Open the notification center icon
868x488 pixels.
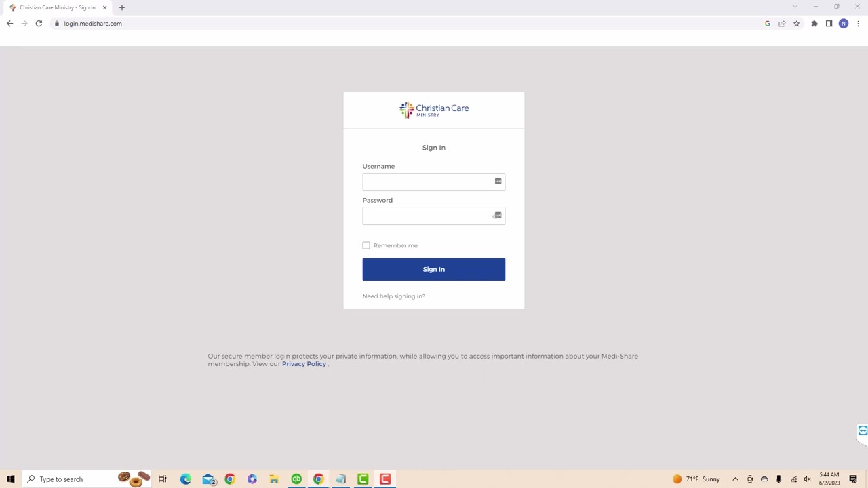point(853,479)
